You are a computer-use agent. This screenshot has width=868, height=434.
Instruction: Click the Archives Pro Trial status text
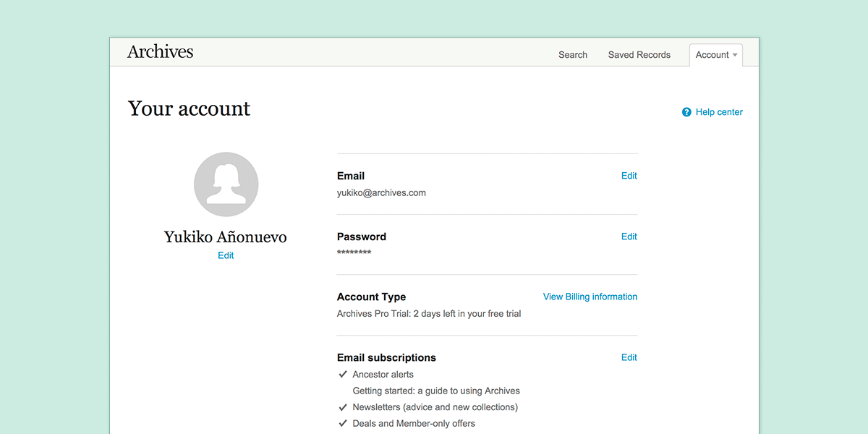(x=429, y=314)
